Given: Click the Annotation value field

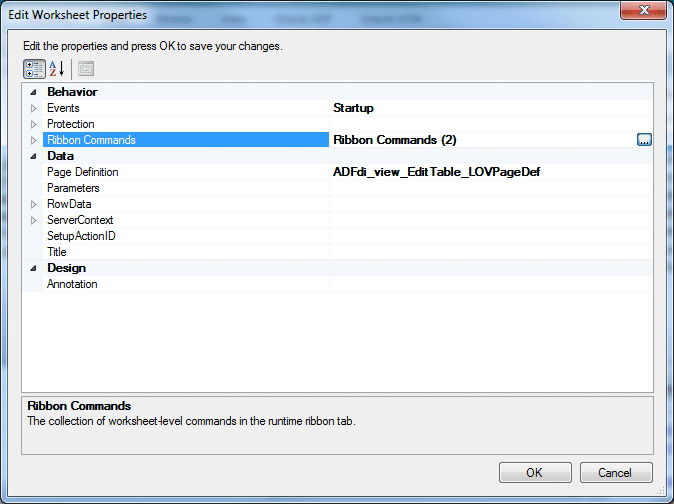Looking at the screenshot, I should [x=491, y=284].
